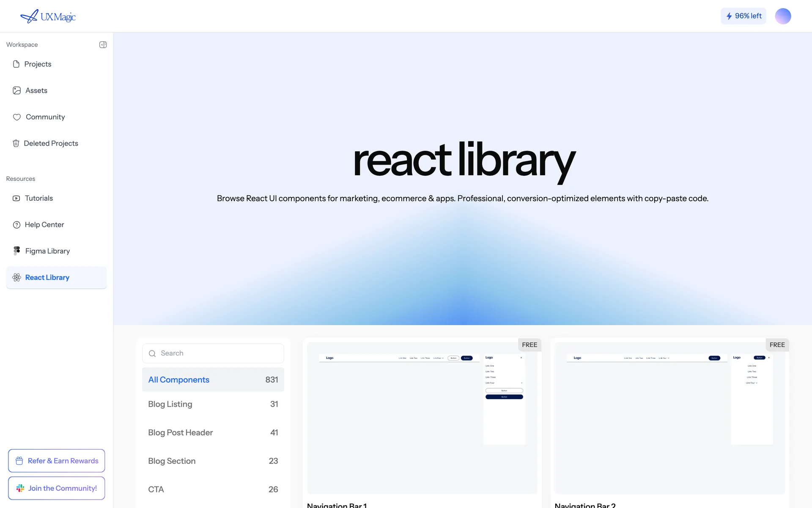
Task: Click the Resources section label
Action: [21, 179]
